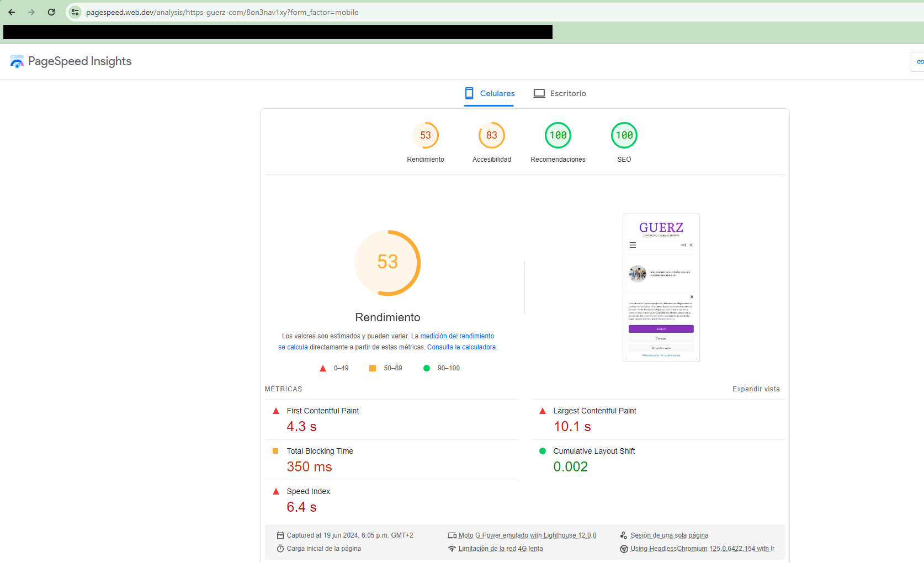Click the First Contentful Paint metric label
Screen dimensions: 924x563
(323, 411)
